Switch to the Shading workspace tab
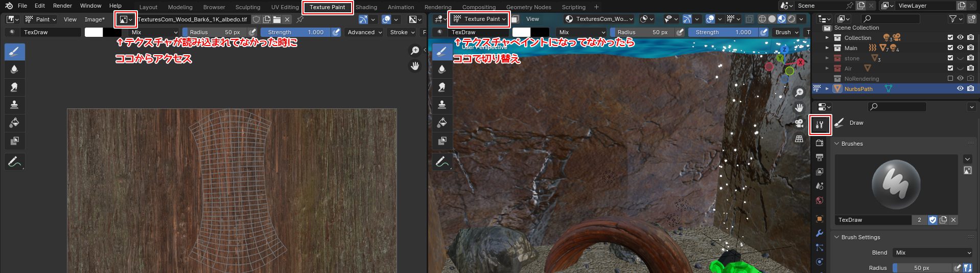Screen dimensions: 980x273 pos(366,7)
